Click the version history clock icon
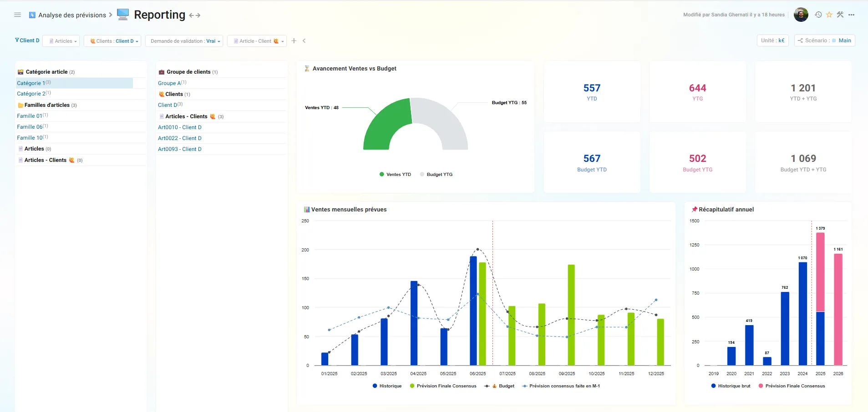 point(818,15)
